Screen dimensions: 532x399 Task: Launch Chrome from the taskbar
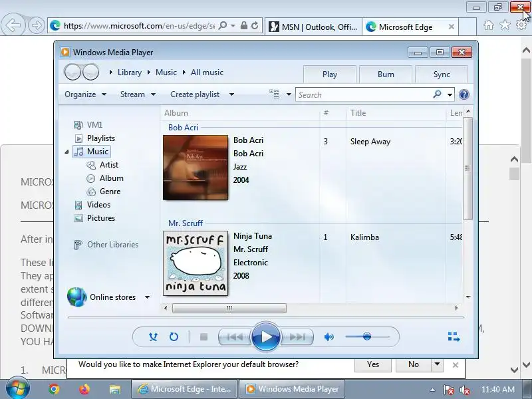(x=54, y=389)
